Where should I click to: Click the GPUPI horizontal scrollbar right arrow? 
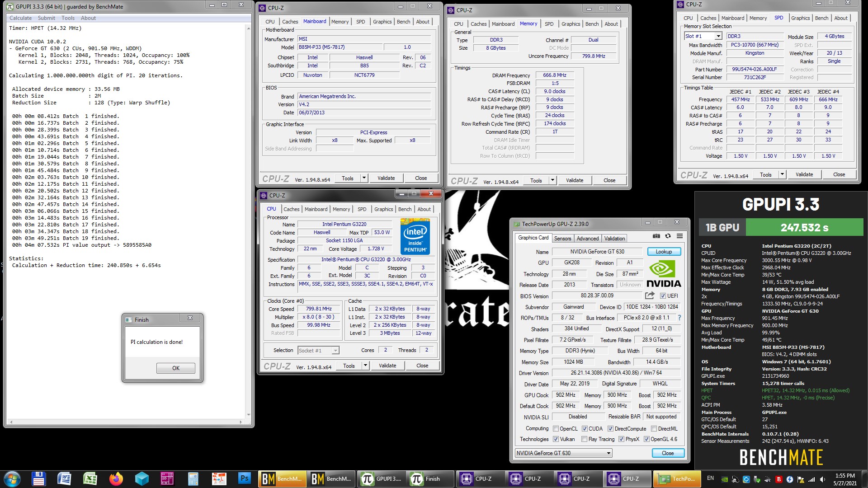click(x=242, y=422)
